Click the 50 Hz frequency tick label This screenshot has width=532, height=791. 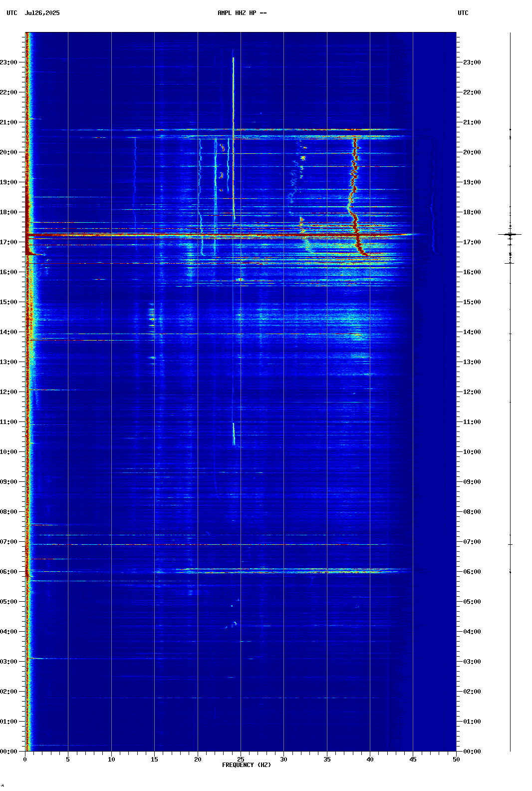456,760
